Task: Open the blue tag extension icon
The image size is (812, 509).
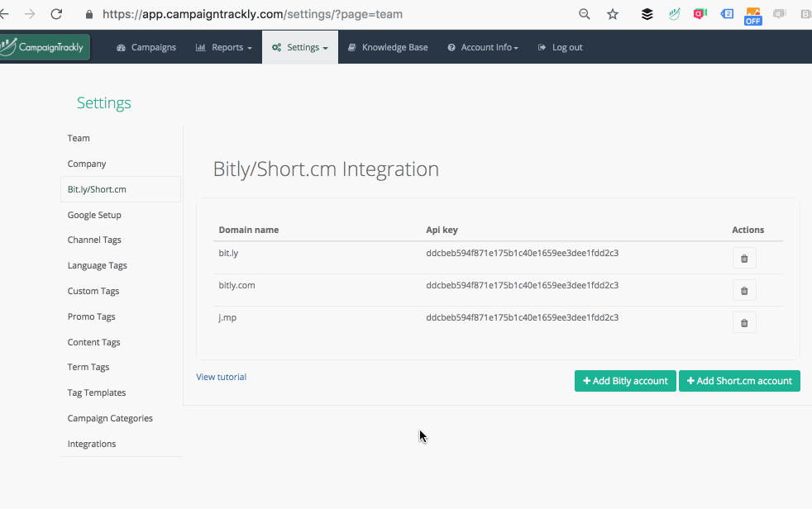Action: pos(727,14)
